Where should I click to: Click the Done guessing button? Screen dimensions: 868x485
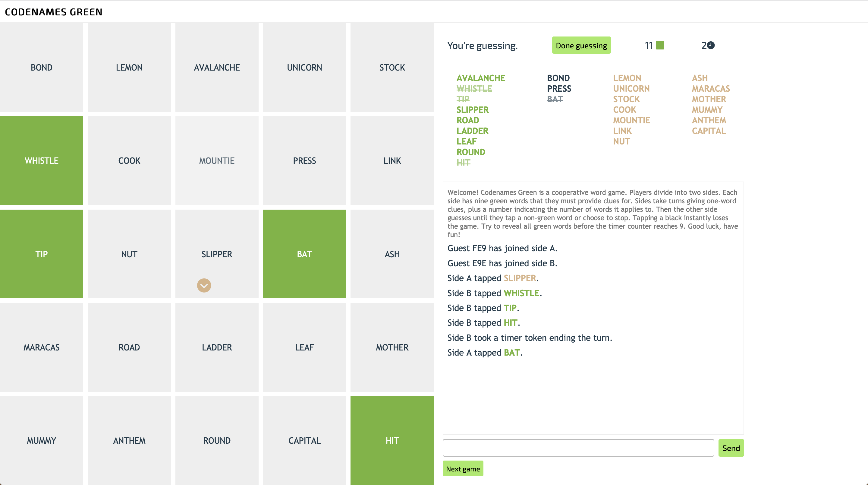pyautogui.click(x=581, y=45)
